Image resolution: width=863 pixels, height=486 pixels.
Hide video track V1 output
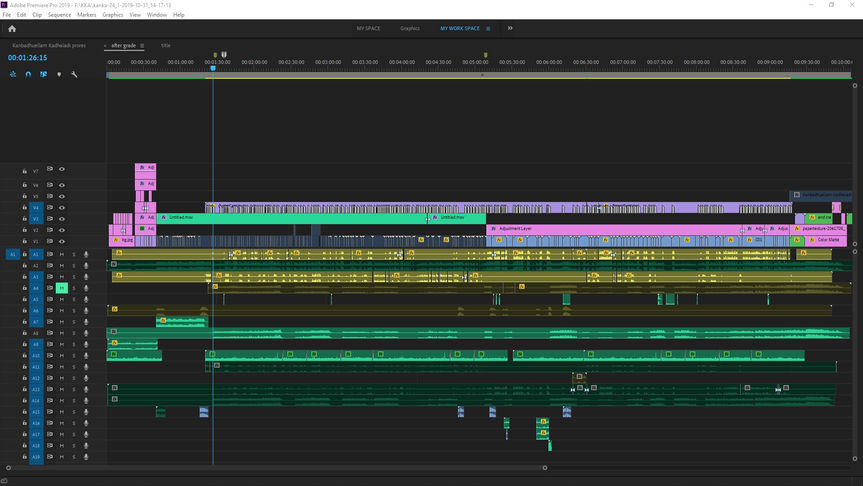62,241
